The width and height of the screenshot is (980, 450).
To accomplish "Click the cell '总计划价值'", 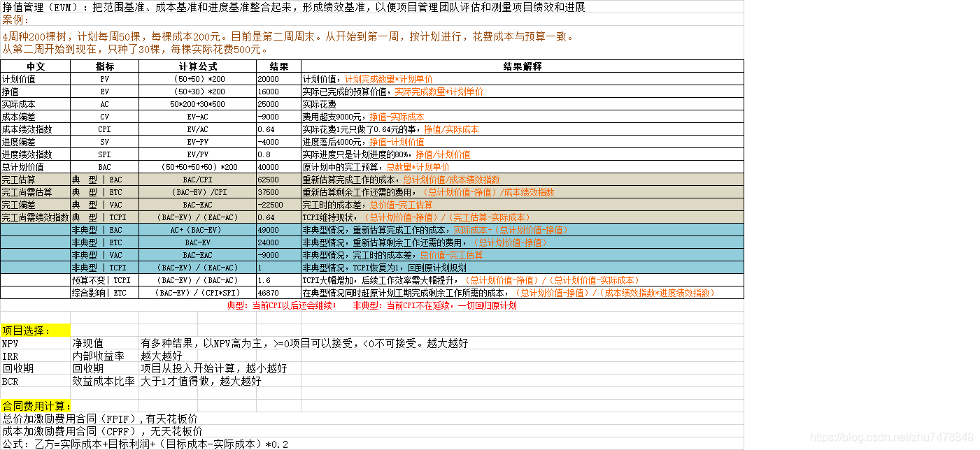I will click(36, 167).
